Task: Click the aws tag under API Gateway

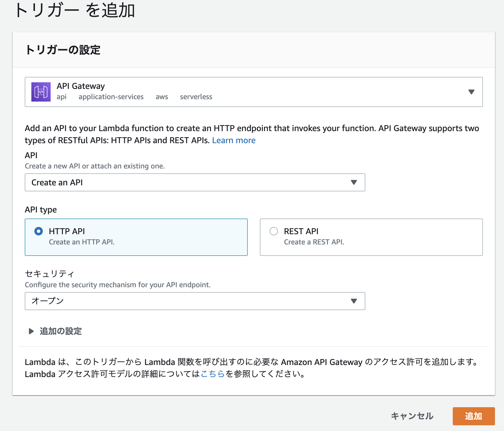Action: (162, 97)
